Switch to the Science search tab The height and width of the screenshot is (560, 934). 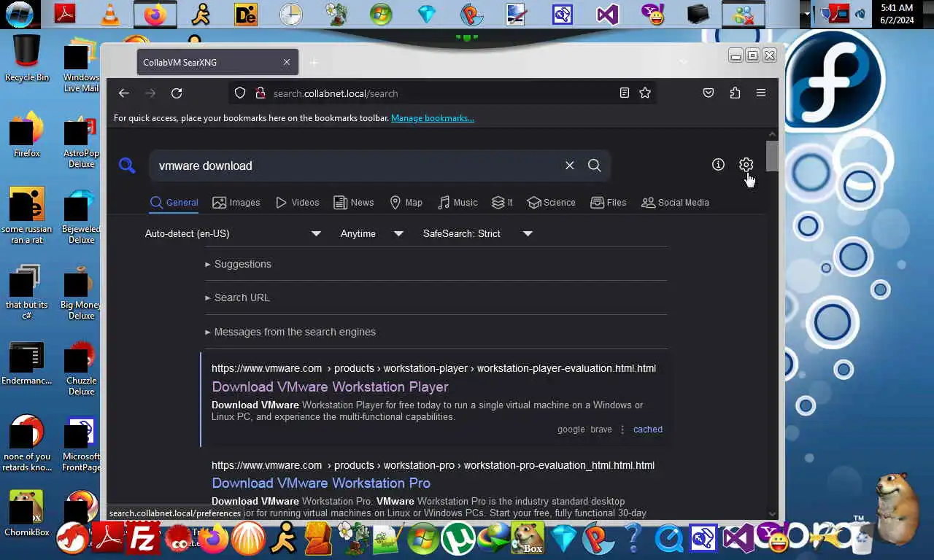pos(551,203)
